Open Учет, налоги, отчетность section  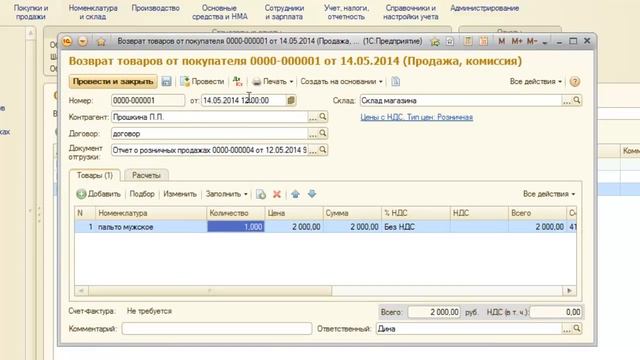(x=346, y=12)
